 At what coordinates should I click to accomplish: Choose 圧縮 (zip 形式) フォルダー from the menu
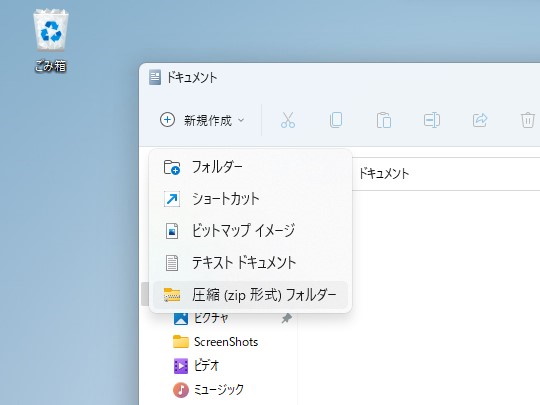pyautogui.click(x=250, y=295)
